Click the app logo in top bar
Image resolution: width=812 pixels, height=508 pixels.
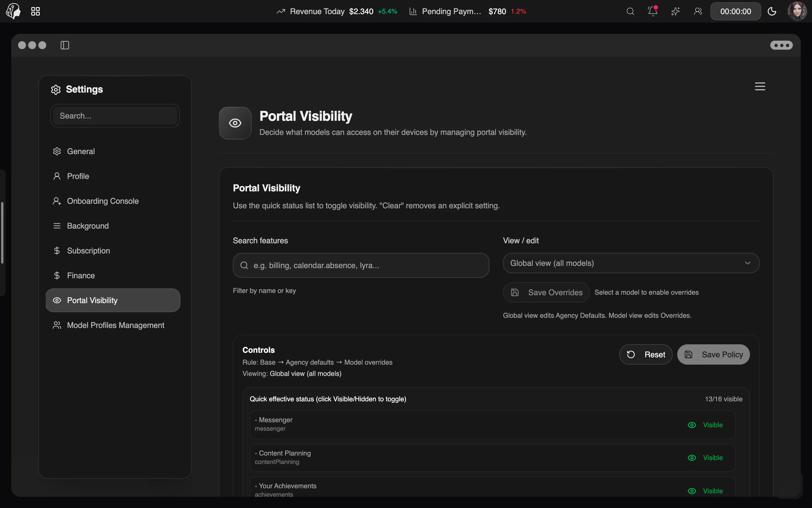[x=14, y=11]
